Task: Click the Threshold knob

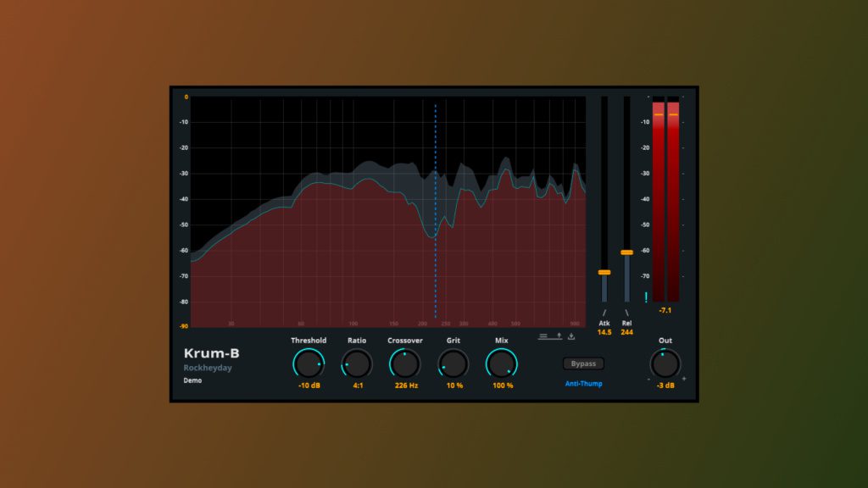Action: click(x=309, y=364)
